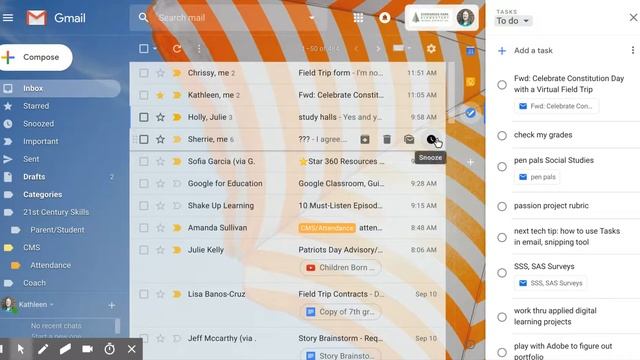Open the 'Children Born' video attachment chip

click(340, 268)
